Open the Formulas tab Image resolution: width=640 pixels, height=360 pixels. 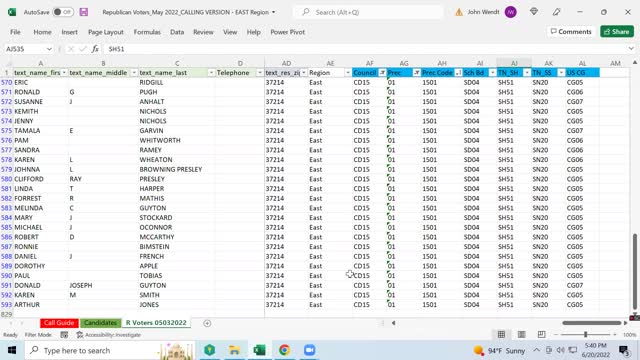(x=147, y=32)
